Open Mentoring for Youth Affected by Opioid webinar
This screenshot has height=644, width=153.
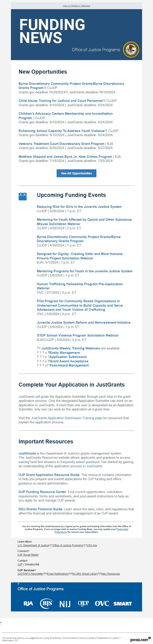coord(84,222)
